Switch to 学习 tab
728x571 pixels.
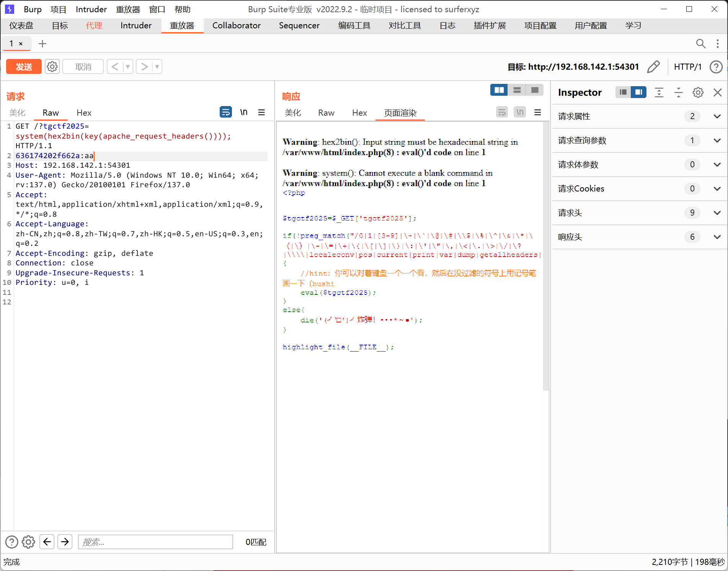click(x=633, y=25)
